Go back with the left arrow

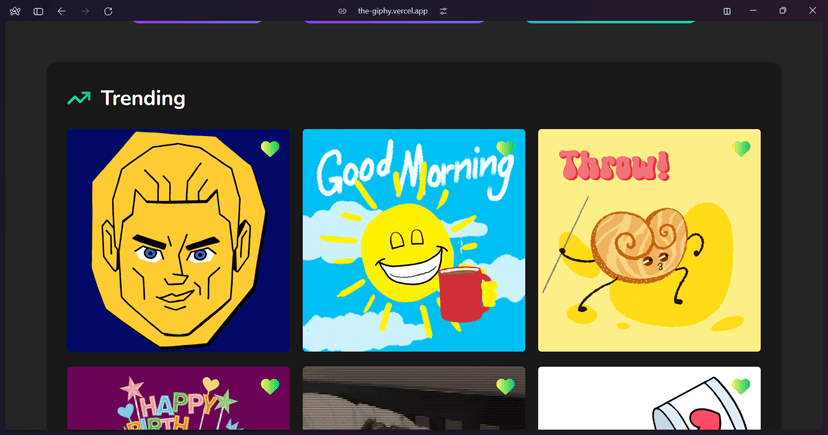click(61, 11)
